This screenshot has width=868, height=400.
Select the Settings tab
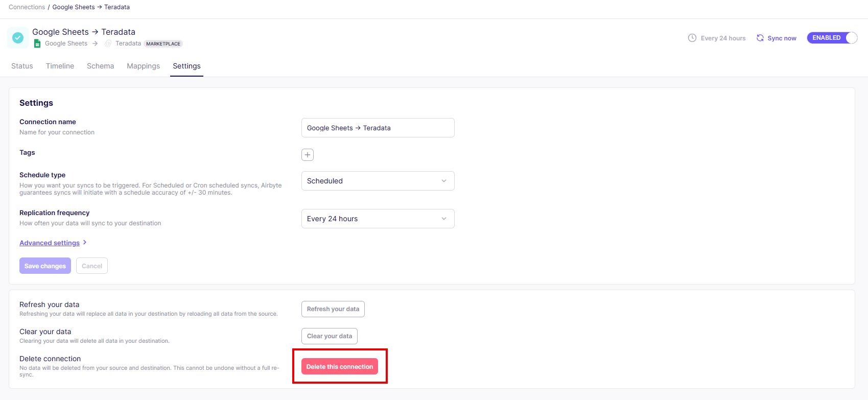pos(186,66)
